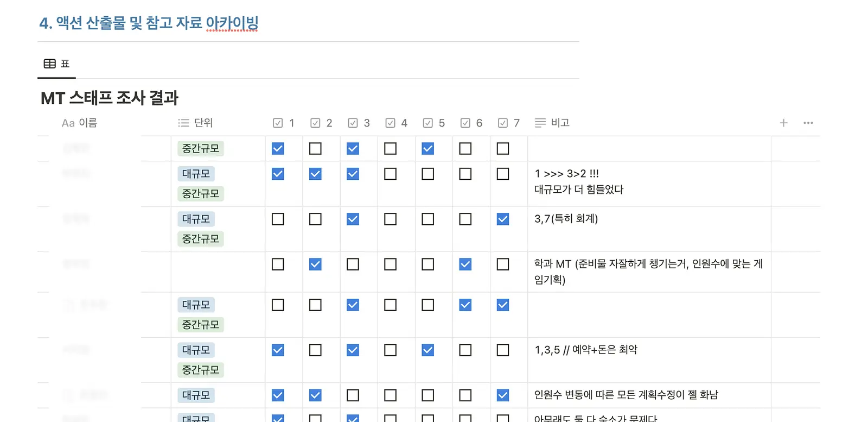Check column 4 box in first row

tap(390, 148)
